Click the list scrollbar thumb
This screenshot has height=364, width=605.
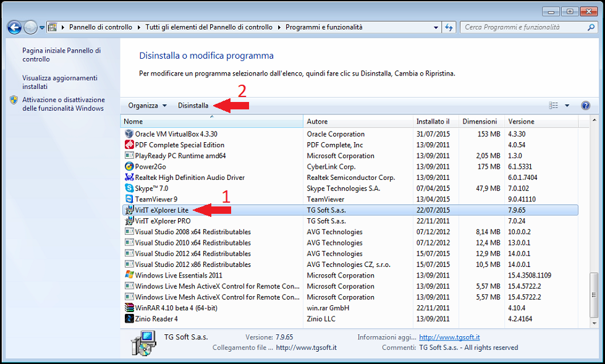[594, 294]
